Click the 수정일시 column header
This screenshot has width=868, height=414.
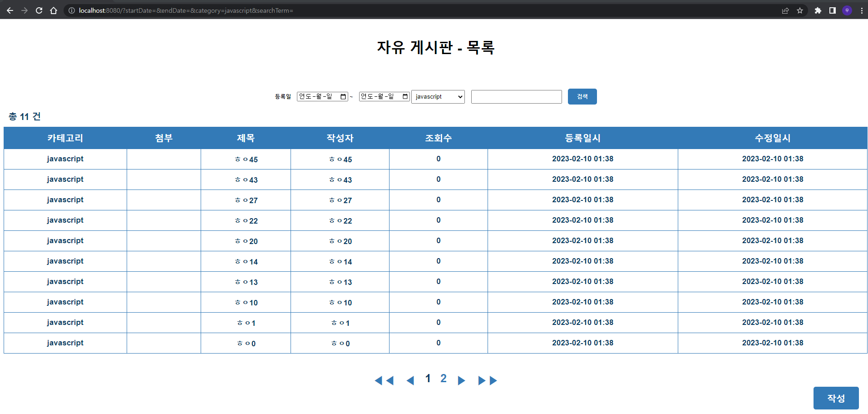(773, 138)
